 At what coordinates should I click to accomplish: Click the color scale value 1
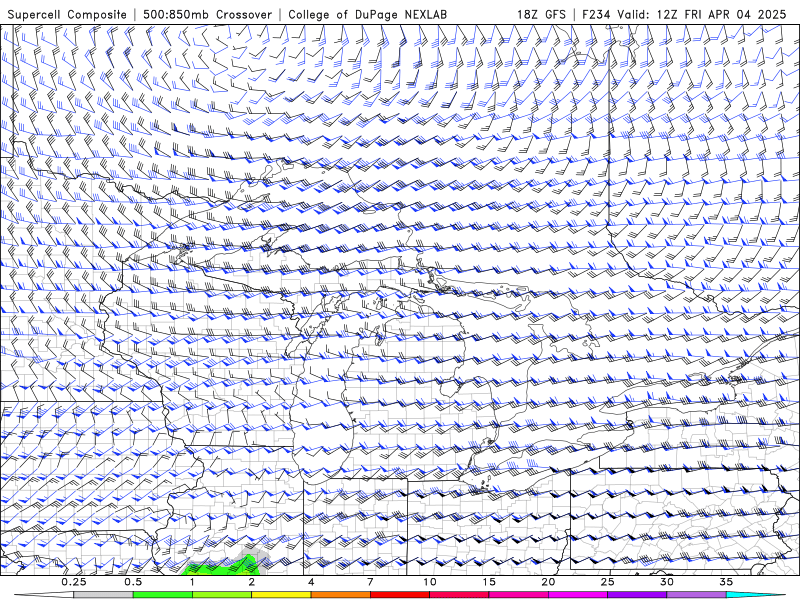pos(192,582)
